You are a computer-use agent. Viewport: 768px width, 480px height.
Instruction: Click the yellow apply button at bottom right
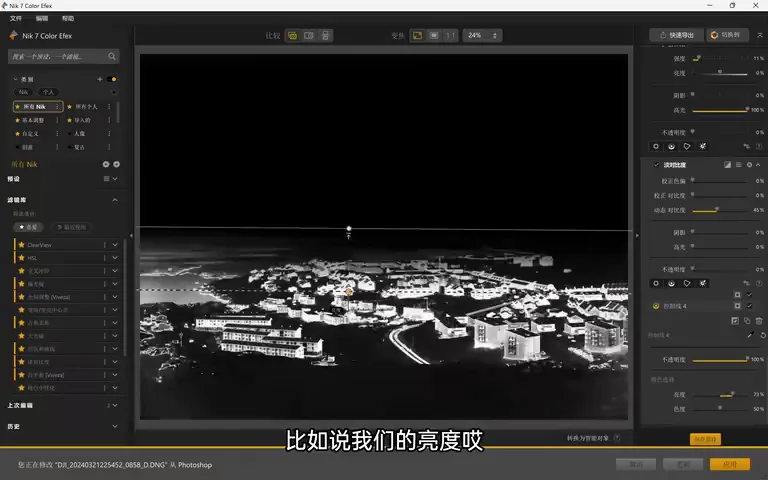[730, 464]
